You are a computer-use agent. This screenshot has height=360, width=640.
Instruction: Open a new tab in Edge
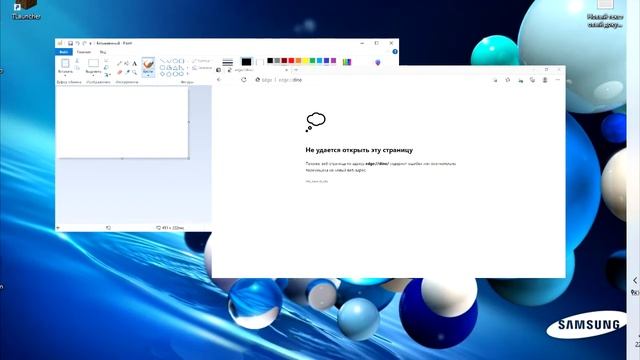point(296,70)
